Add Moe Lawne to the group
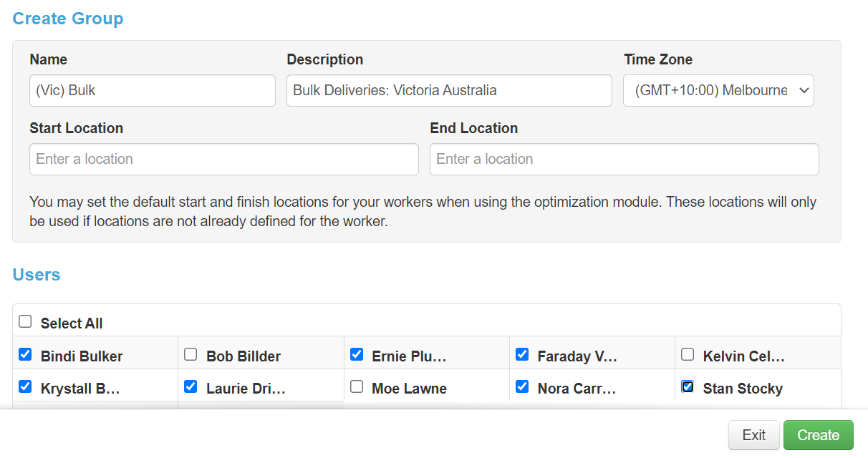This screenshot has height=458, width=868. tap(357, 386)
